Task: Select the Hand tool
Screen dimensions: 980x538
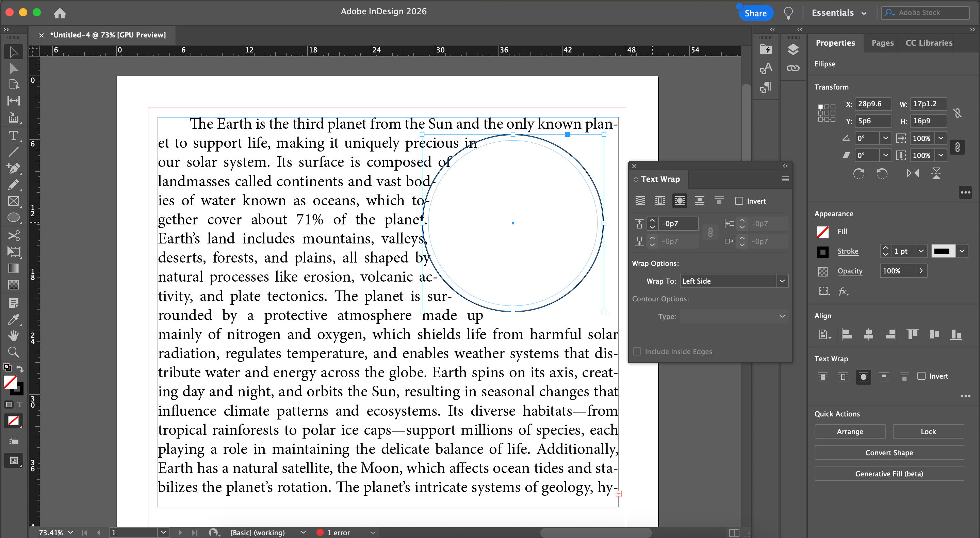Action: pyautogui.click(x=13, y=335)
